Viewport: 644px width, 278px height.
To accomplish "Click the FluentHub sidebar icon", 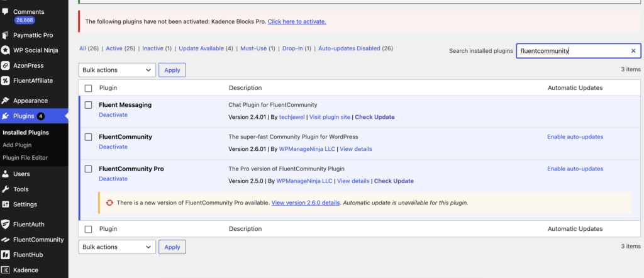I will coord(5,255).
